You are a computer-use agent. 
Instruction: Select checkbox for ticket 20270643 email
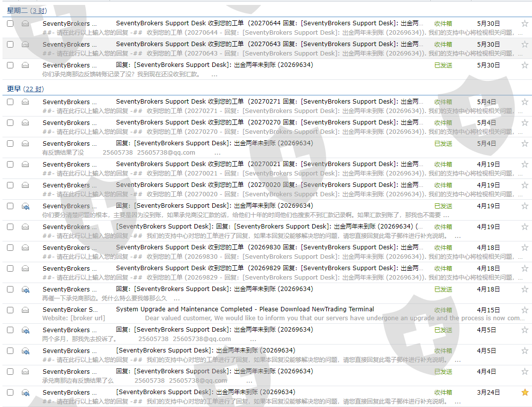pos(10,45)
